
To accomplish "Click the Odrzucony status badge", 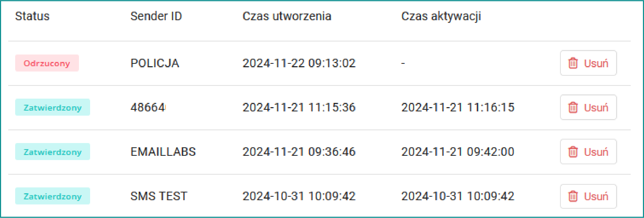I will tap(47, 63).
